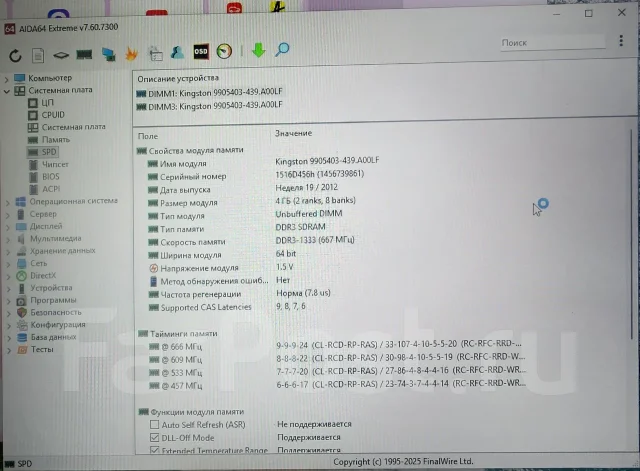
Task: Select Supported CAS Latencies row
Action: [227, 307]
